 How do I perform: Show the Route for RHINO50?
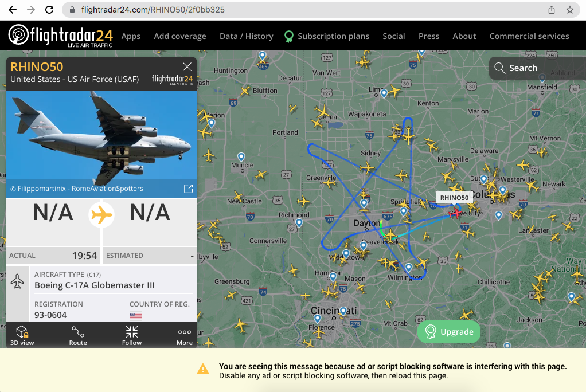pos(78,335)
